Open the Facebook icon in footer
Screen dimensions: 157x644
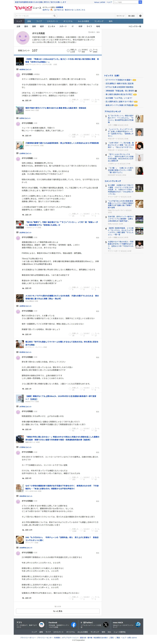point(74,625)
